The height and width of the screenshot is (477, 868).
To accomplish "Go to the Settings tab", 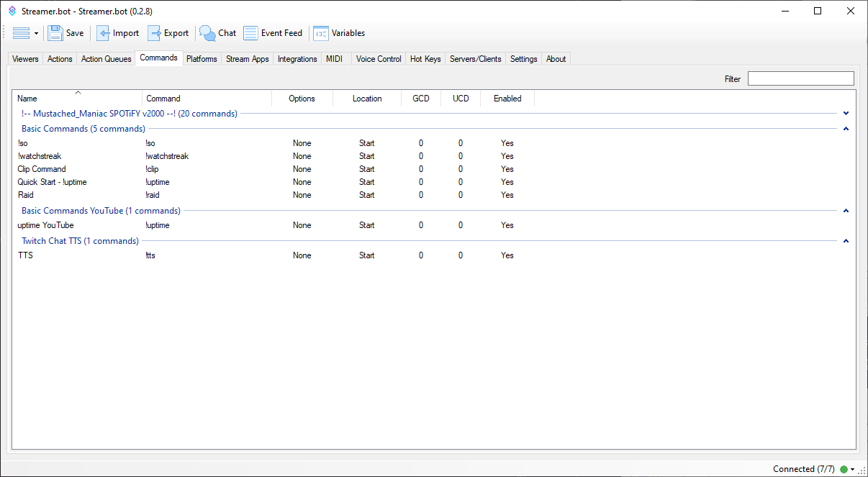I will [x=523, y=59].
